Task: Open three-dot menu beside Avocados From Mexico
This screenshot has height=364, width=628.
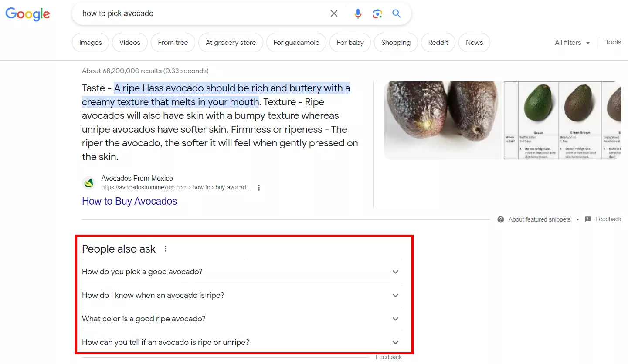Action: [259, 188]
